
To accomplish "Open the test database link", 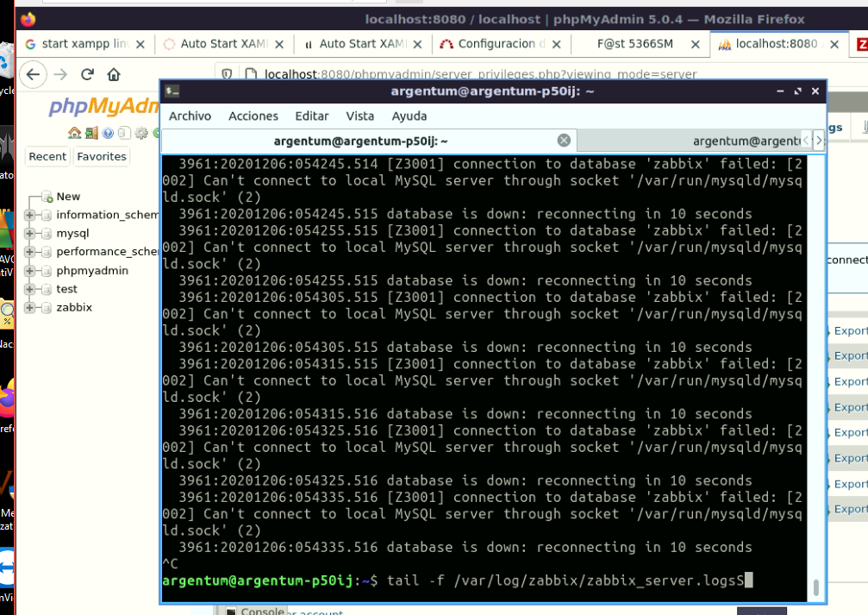I will (66, 289).
